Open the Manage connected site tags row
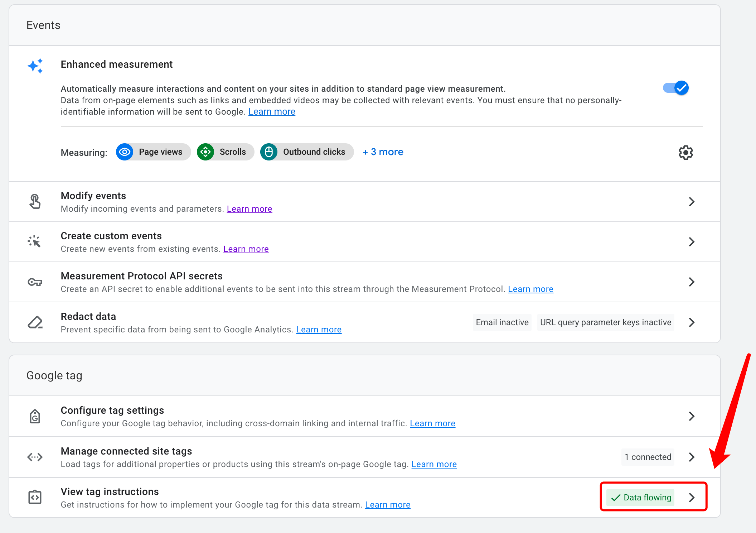This screenshot has width=756, height=533. click(x=364, y=457)
